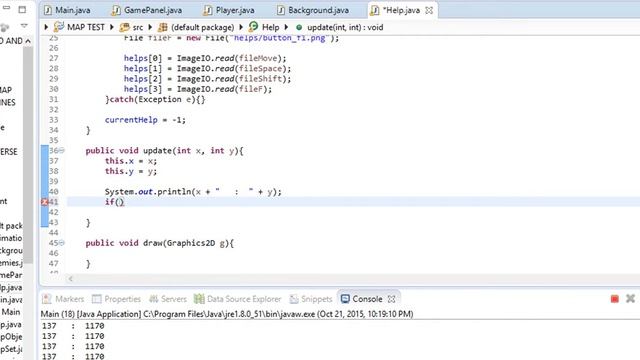640x360 pixels.
Task: Close the Console view tab
Action: (391, 299)
